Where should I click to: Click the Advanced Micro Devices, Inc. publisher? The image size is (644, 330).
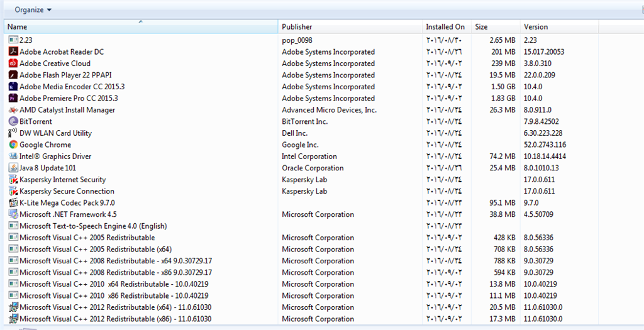330,109
